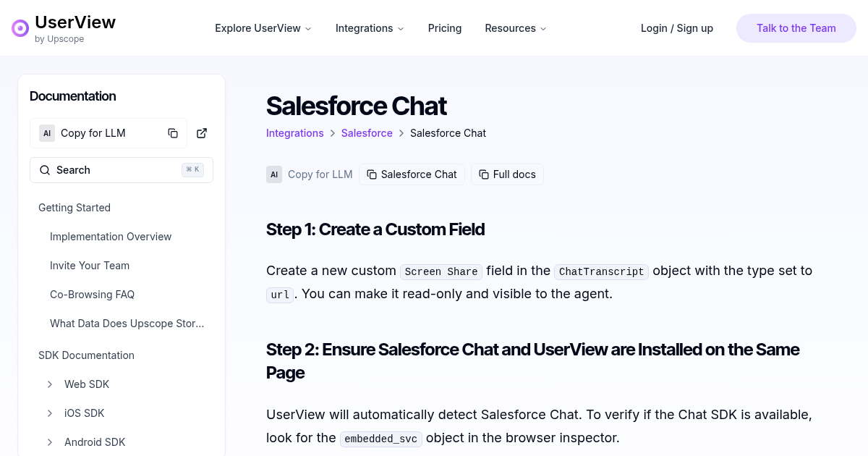The width and height of the screenshot is (868, 456).
Task: Click the Salesforce Chat breadcrumb text
Action: point(448,133)
